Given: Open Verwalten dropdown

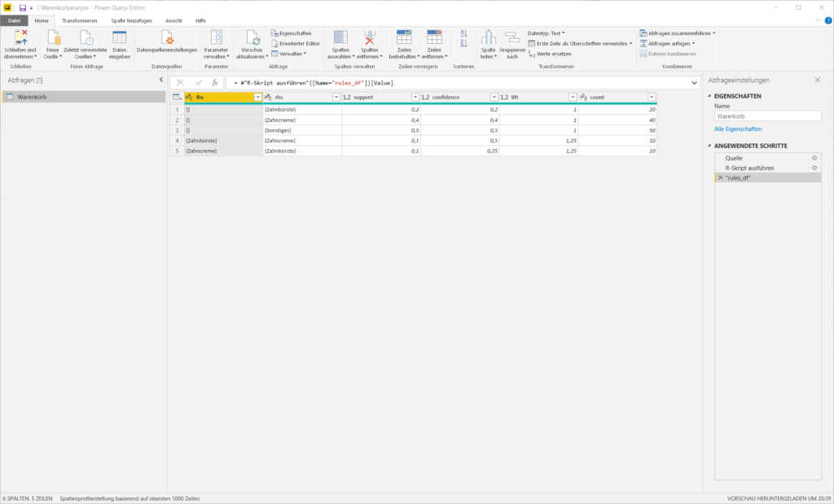Looking at the screenshot, I should coord(289,54).
